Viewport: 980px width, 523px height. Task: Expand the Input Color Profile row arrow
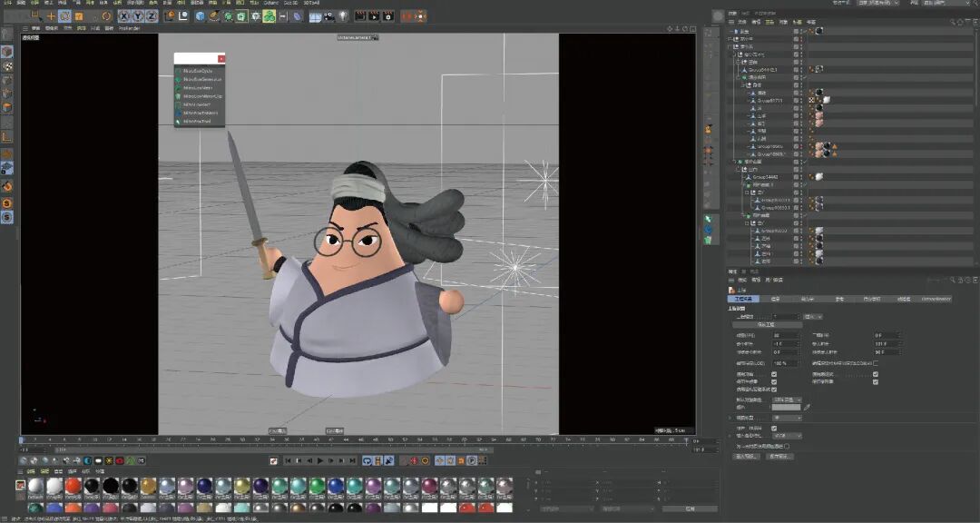pos(730,436)
